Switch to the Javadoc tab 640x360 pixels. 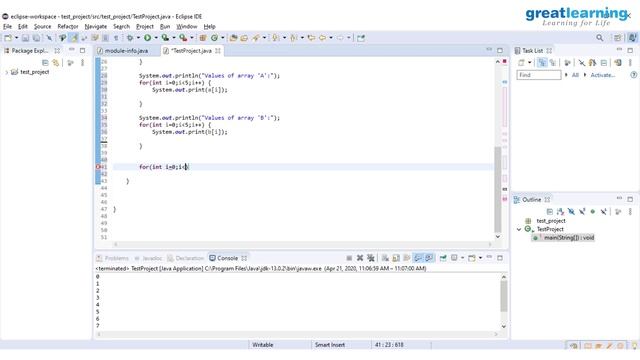(x=148, y=258)
